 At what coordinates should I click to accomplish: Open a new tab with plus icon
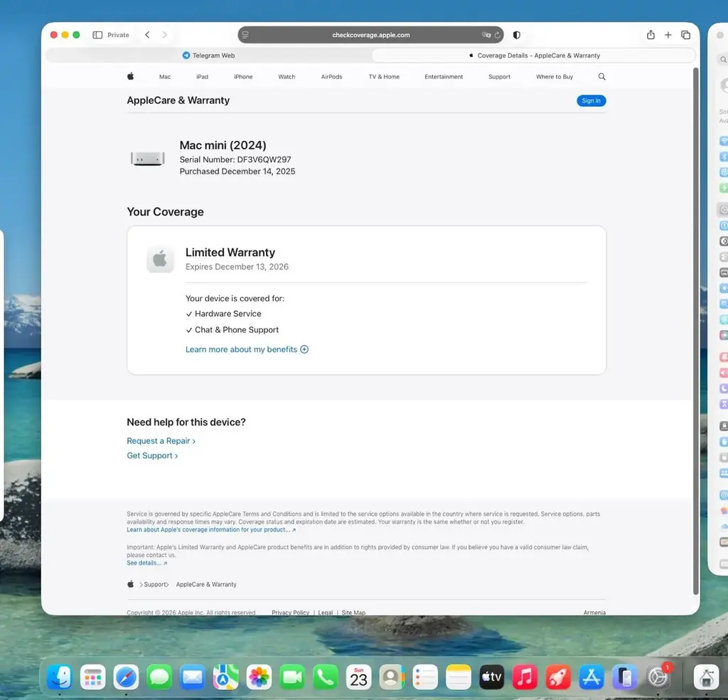pyautogui.click(x=668, y=35)
